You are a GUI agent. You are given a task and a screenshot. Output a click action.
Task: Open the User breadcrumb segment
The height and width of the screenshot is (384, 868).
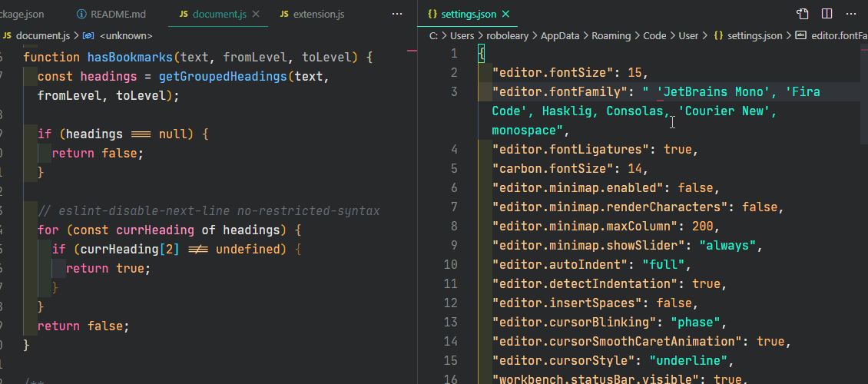(689, 35)
